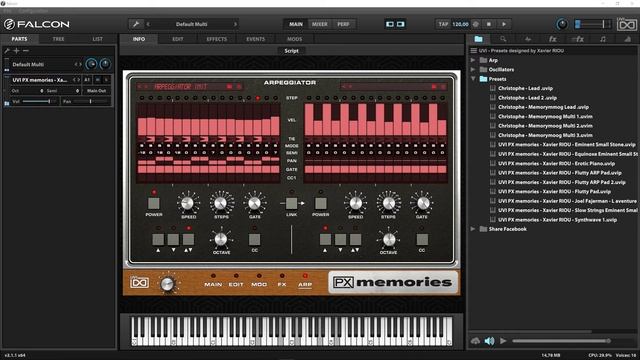Go to next multi with right arrow
640x360 pixels.
[235, 24]
